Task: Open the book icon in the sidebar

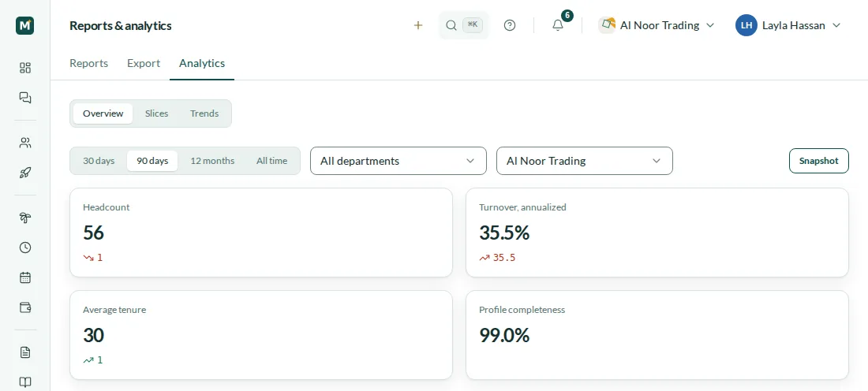Action: 25,382
